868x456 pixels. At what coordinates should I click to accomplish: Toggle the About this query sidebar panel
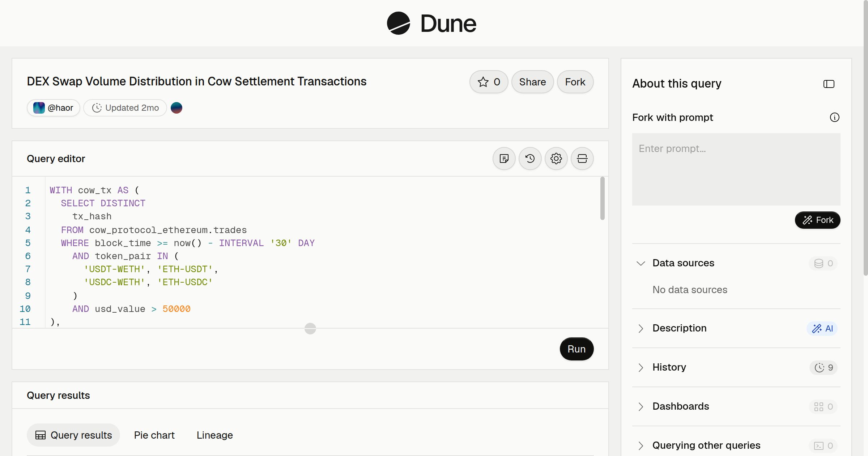tap(829, 84)
